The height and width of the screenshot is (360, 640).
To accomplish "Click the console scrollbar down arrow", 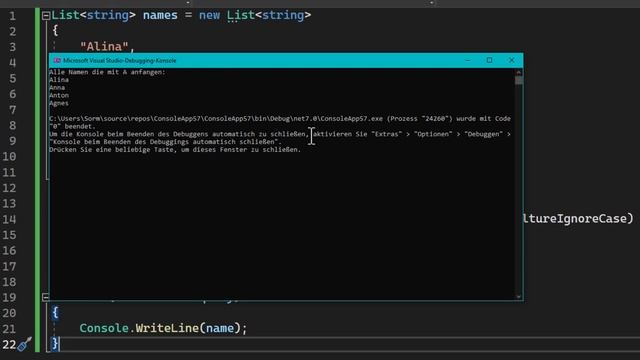I will [518, 297].
